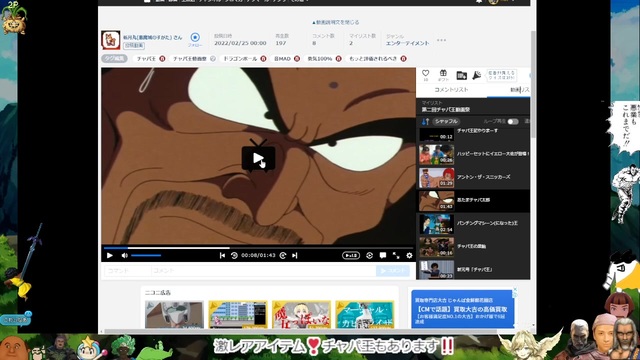The image size is (640, 360).
Task: Like the video with the heart icon
Action: [426, 73]
